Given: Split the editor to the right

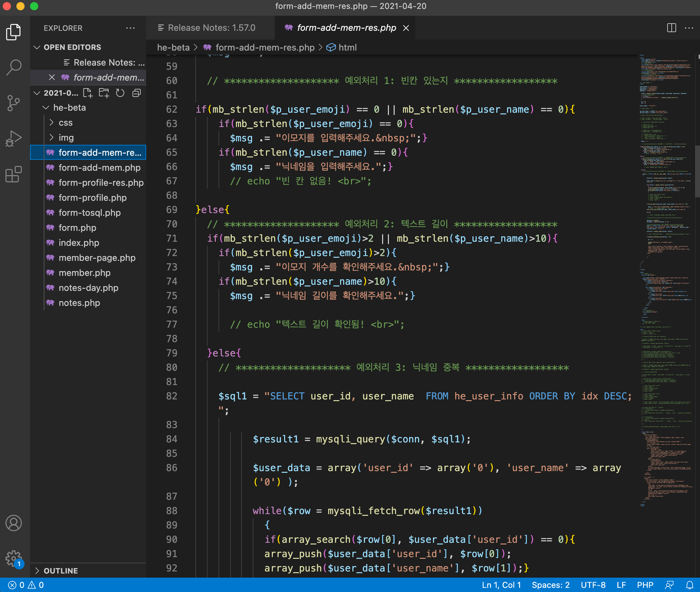Looking at the screenshot, I should [671, 28].
